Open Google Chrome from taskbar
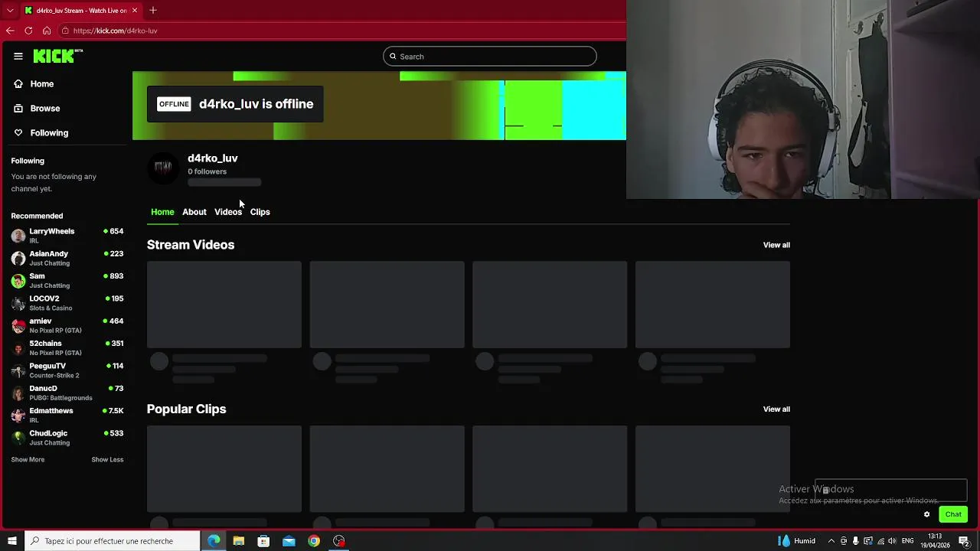Image resolution: width=980 pixels, height=551 pixels. pyautogui.click(x=314, y=541)
